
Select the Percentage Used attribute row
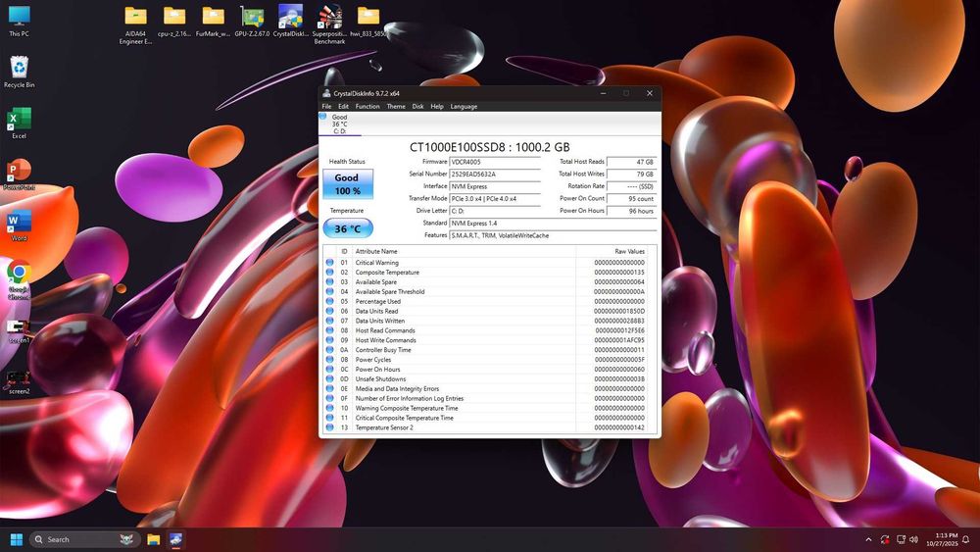tap(485, 301)
